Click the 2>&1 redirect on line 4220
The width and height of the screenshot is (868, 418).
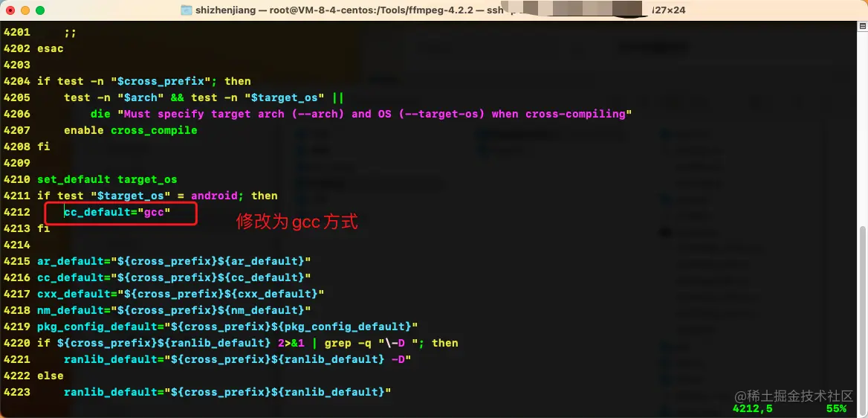click(291, 343)
